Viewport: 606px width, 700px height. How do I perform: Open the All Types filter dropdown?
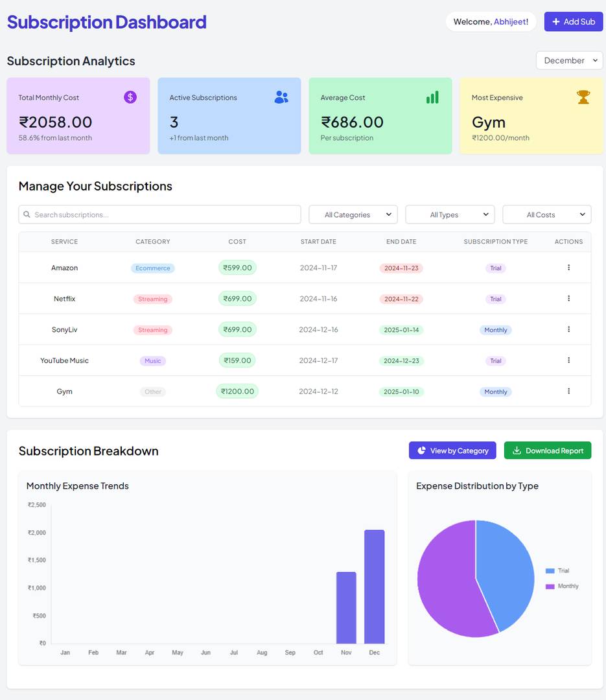[x=449, y=214]
